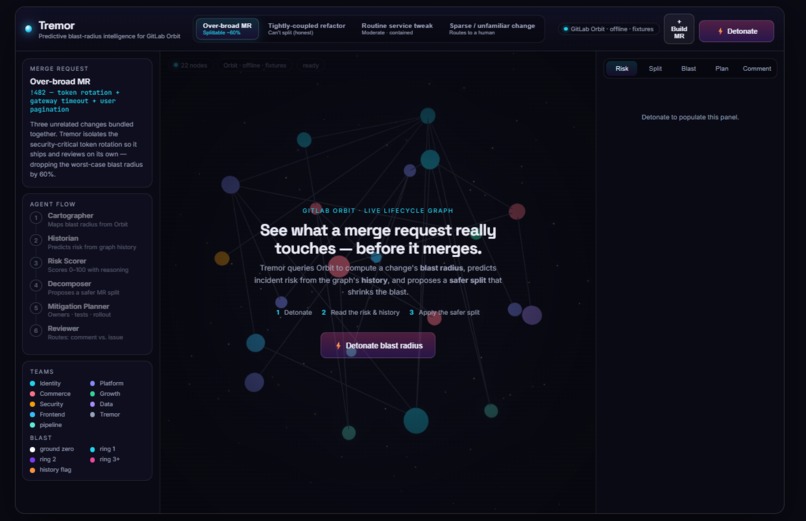
Task: Click the 'GITLAB ORBIT · LIVE LIFECYCLE GRAPH' caption
Action: (378, 211)
